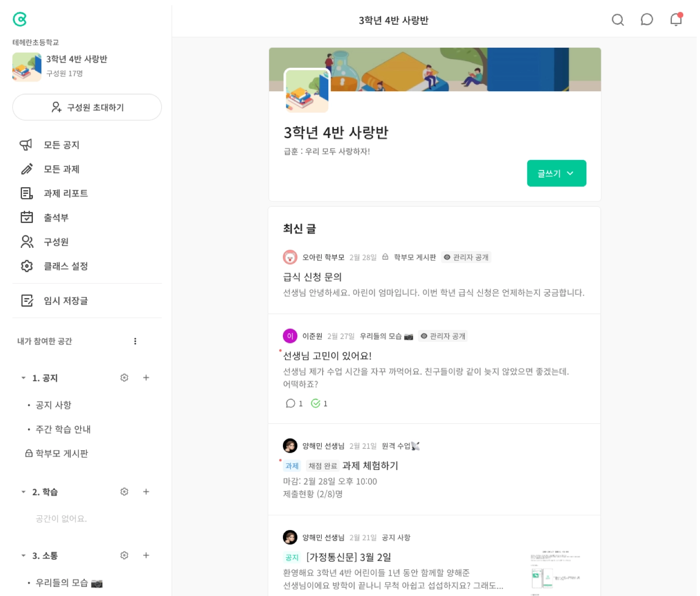Open the notifications bell

coord(676,19)
